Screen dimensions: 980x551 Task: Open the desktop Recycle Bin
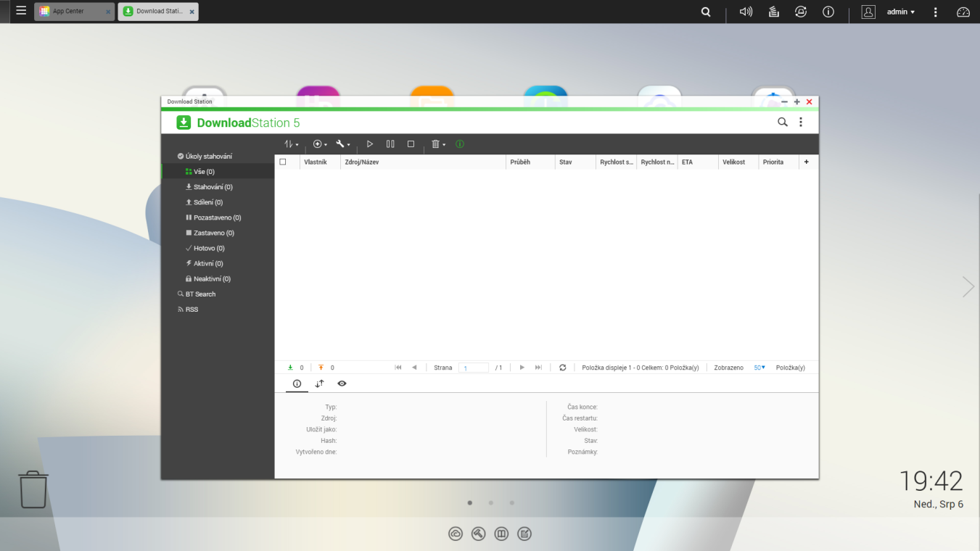(33, 489)
